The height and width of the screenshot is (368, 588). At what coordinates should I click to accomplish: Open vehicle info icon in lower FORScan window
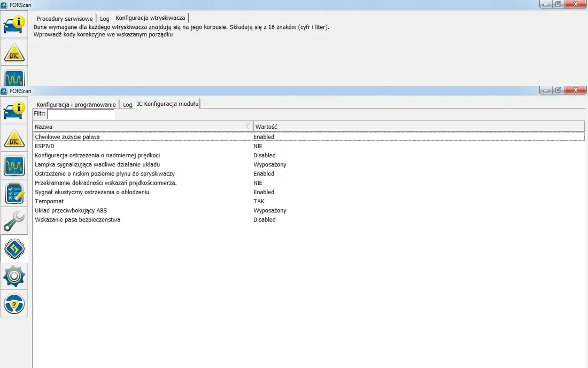(x=14, y=111)
